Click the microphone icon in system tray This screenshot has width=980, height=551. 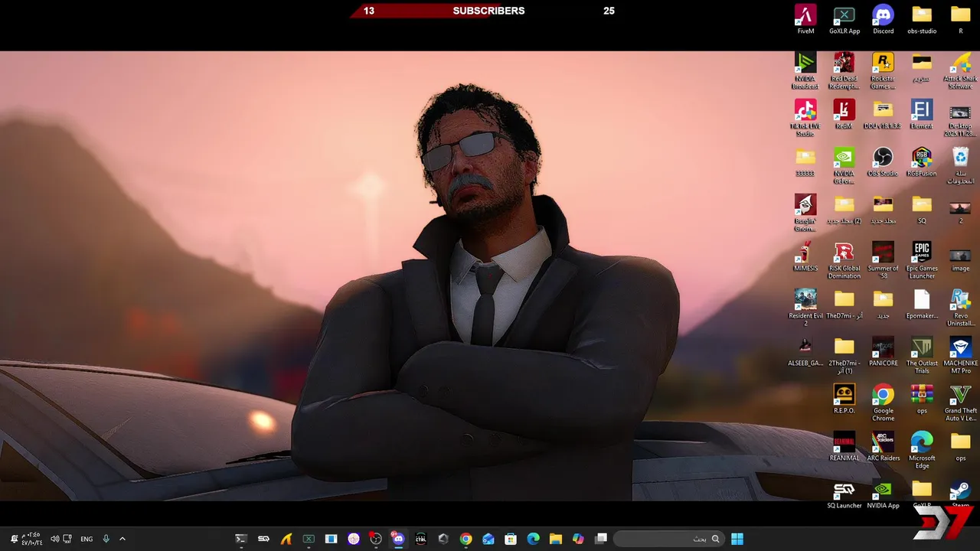click(106, 539)
